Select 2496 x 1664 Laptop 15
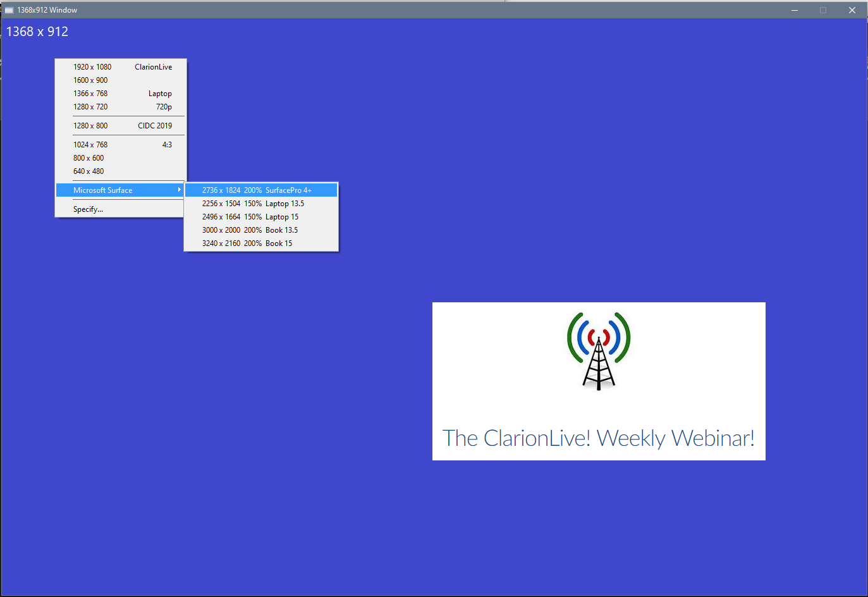The height and width of the screenshot is (597, 868). tap(260, 217)
